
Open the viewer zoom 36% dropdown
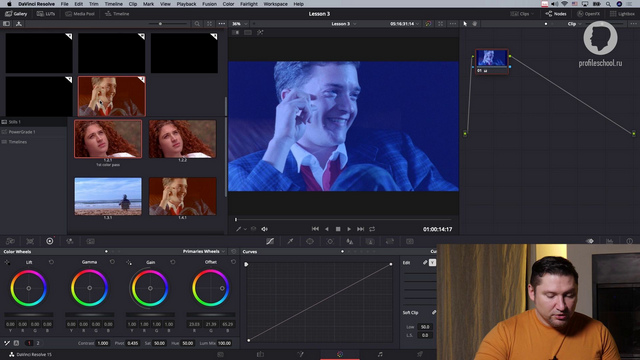[x=240, y=24]
